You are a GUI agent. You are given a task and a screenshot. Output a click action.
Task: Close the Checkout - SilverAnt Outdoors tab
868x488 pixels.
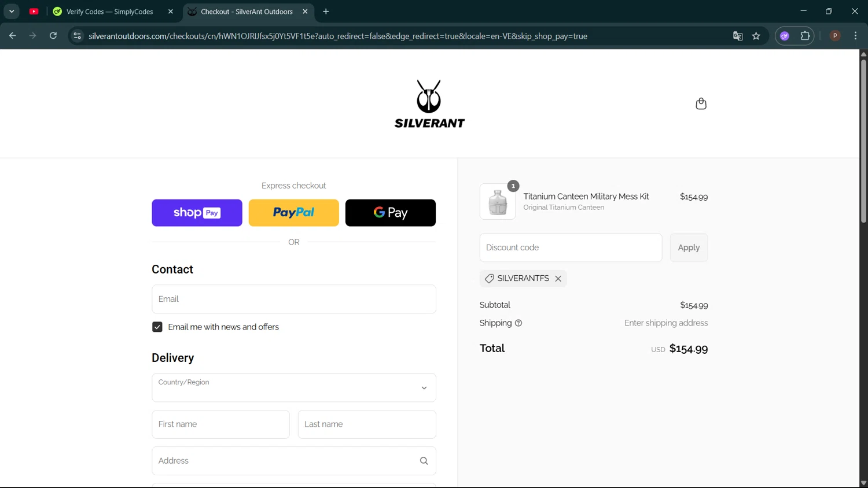coord(305,12)
